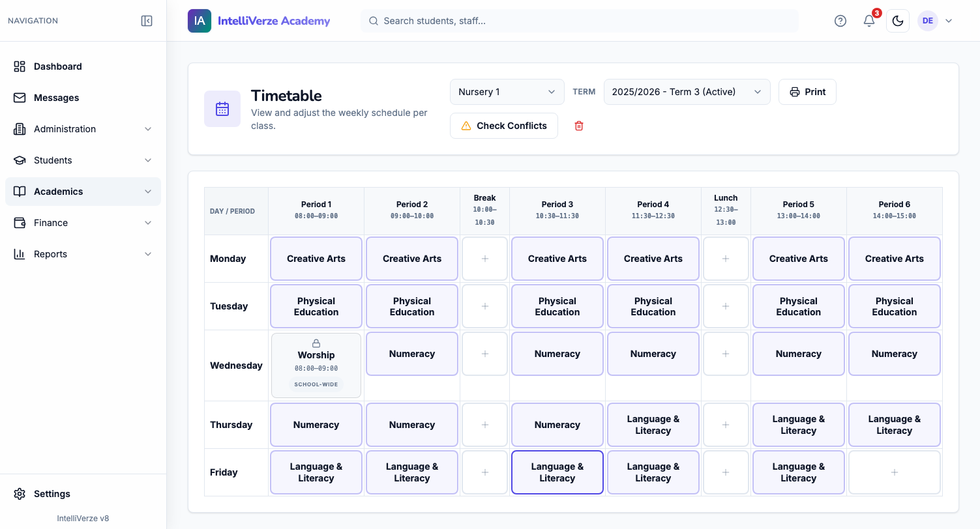Open notifications bell with 3 badge
The height and width of the screenshot is (529, 980).
click(x=870, y=20)
